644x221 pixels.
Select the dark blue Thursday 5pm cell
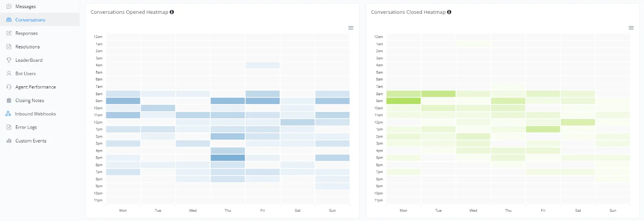228,158
